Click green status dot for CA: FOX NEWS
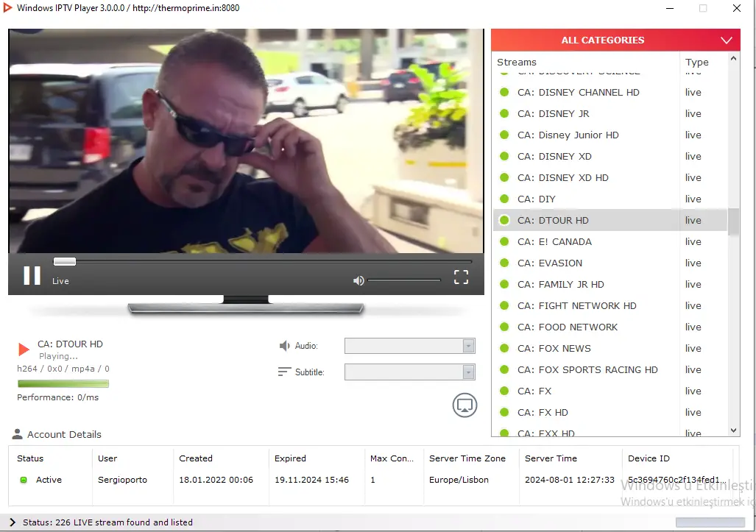The height and width of the screenshot is (532, 756). coord(504,348)
